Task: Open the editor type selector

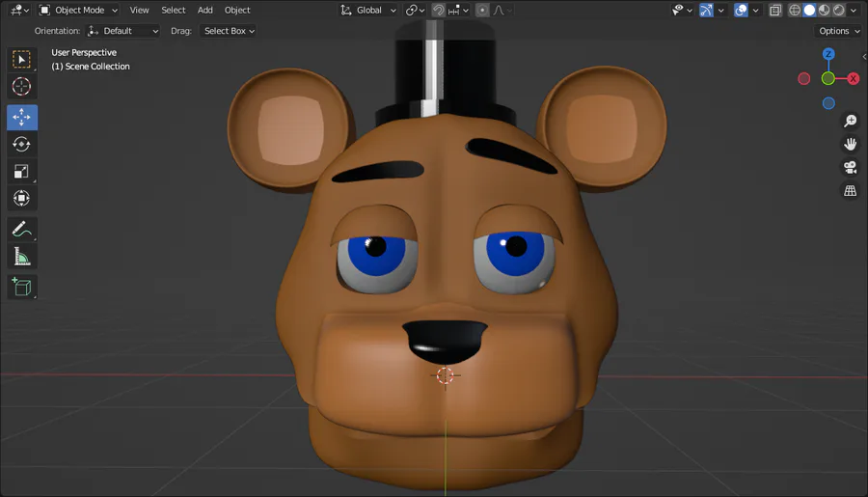Action: click(20, 10)
